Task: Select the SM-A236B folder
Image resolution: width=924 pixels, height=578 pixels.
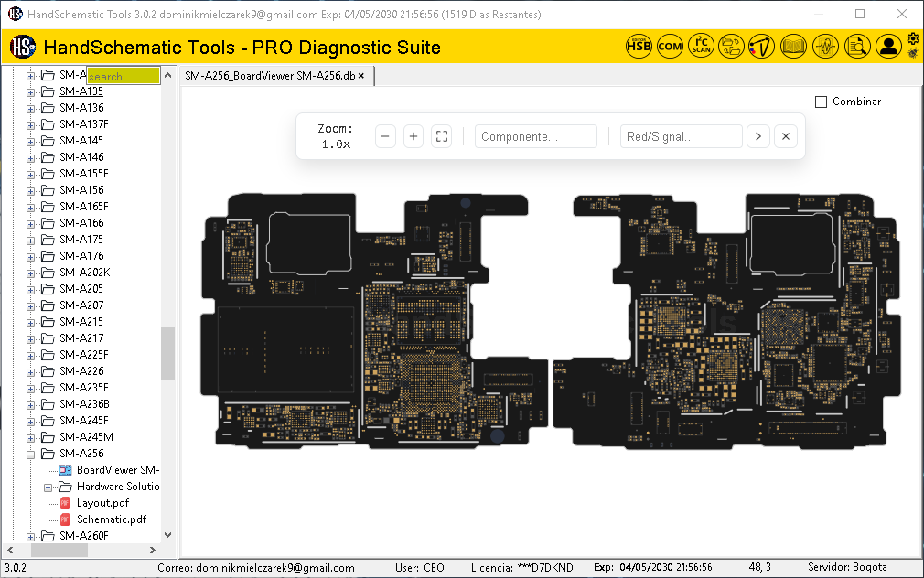Action: pyautogui.click(x=84, y=405)
